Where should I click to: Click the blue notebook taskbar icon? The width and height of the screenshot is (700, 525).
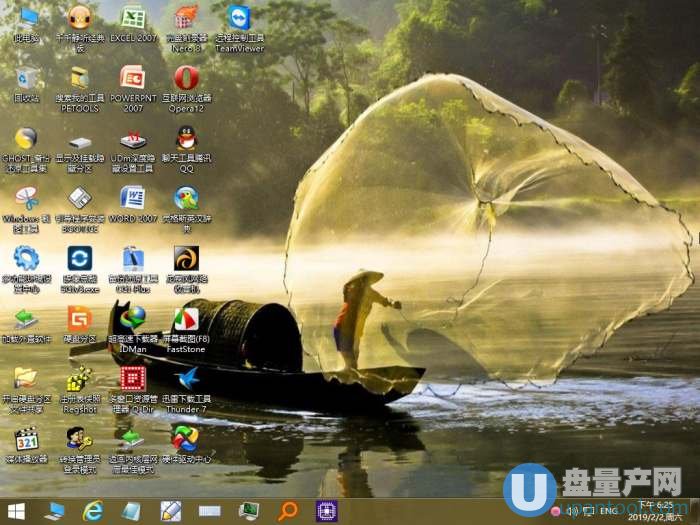click(x=132, y=512)
